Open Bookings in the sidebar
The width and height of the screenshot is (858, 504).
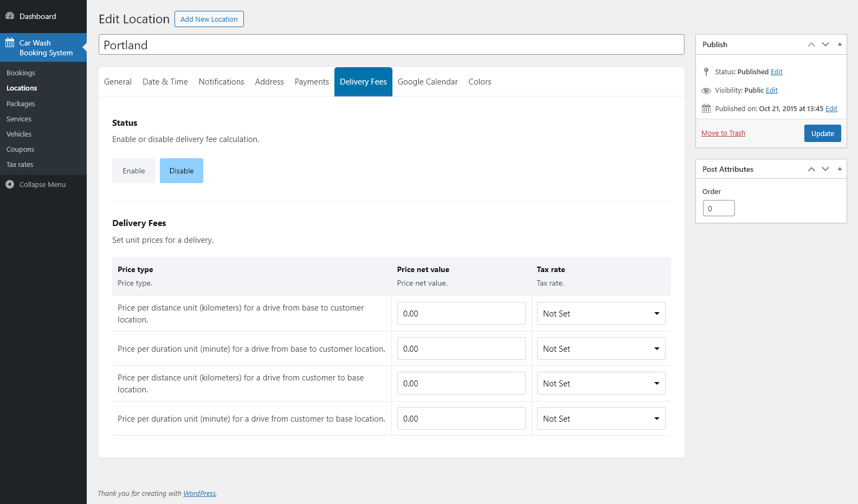(x=21, y=73)
